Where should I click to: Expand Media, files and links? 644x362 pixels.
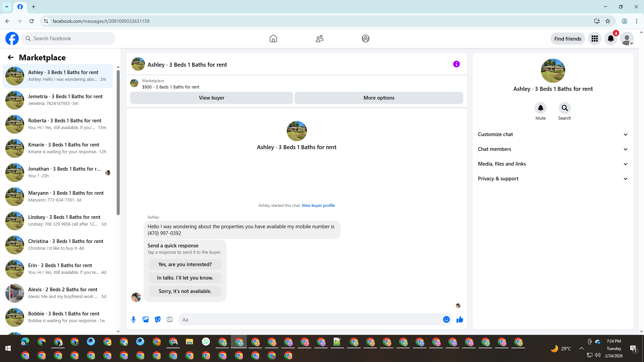point(552,164)
